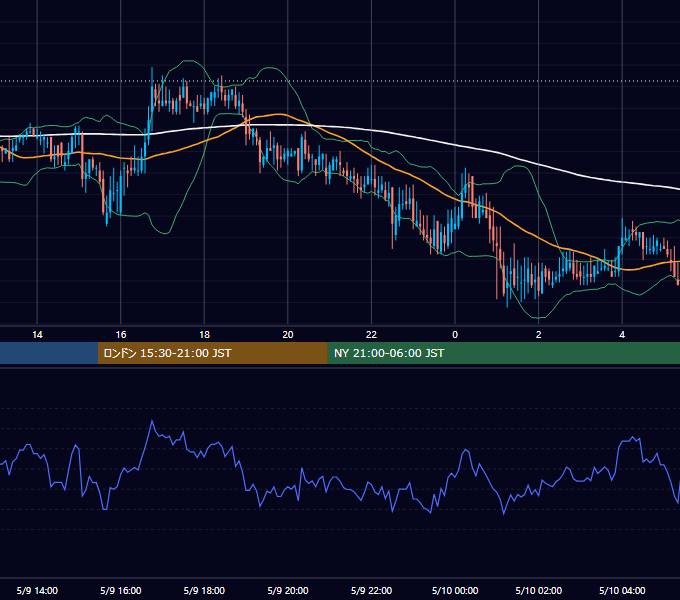680x600 pixels.
Task: Click the 5/10 00:00 time label
Action: pyautogui.click(x=455, y=590)
